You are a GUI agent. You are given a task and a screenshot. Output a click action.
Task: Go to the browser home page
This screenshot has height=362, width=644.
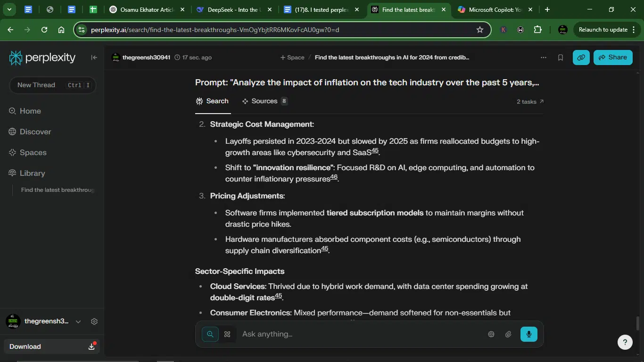[61, 30]
